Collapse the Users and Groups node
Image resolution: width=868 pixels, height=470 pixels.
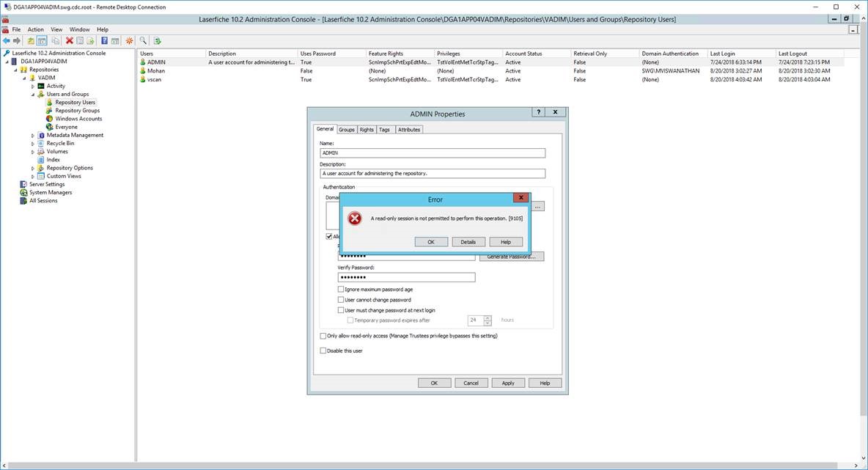[33, 95]
